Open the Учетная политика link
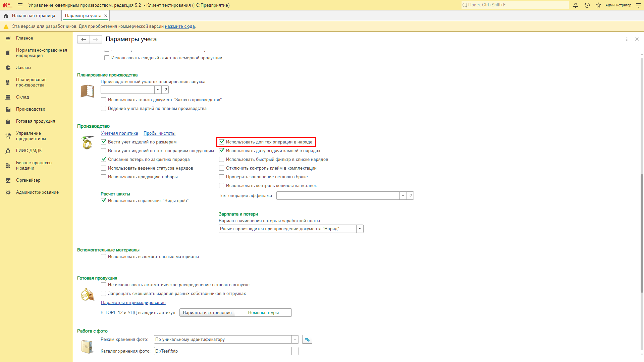The width and height of the screenshot is (644, 362). click(119, 133)
